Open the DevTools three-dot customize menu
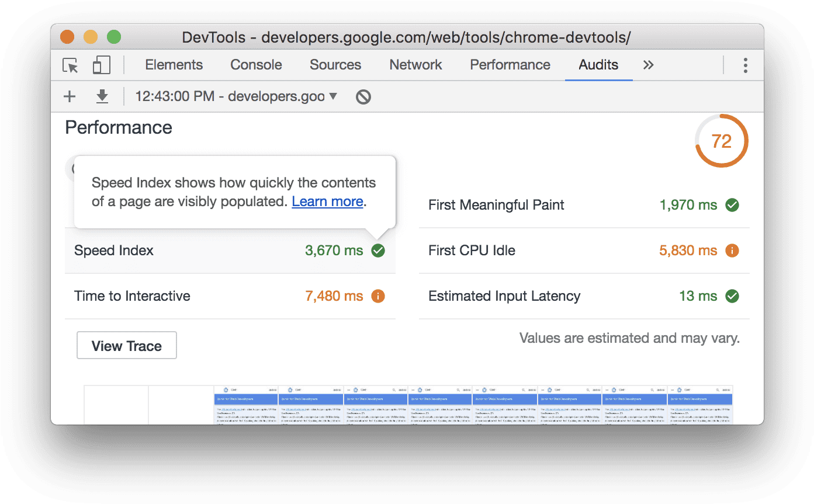The height and width of the screenshot is (504, 814). [x=745, y=65]
